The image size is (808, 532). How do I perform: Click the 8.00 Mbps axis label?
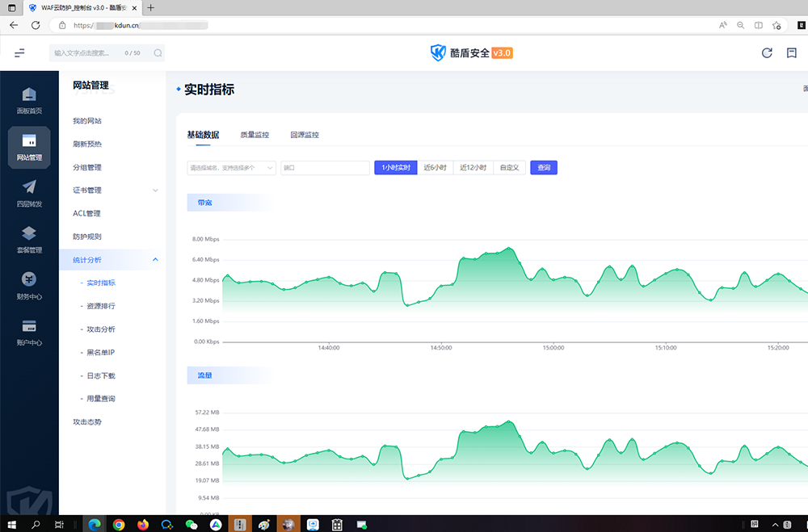(x=205, y=240)
